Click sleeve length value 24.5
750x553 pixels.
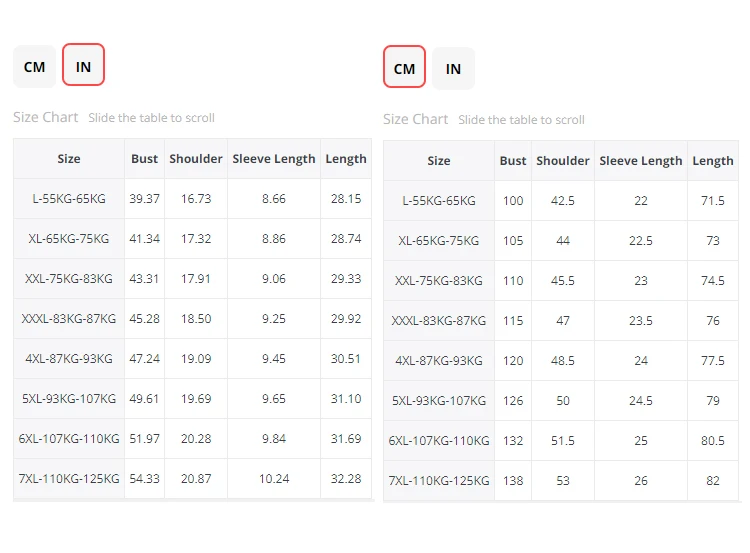pos(641,400)
